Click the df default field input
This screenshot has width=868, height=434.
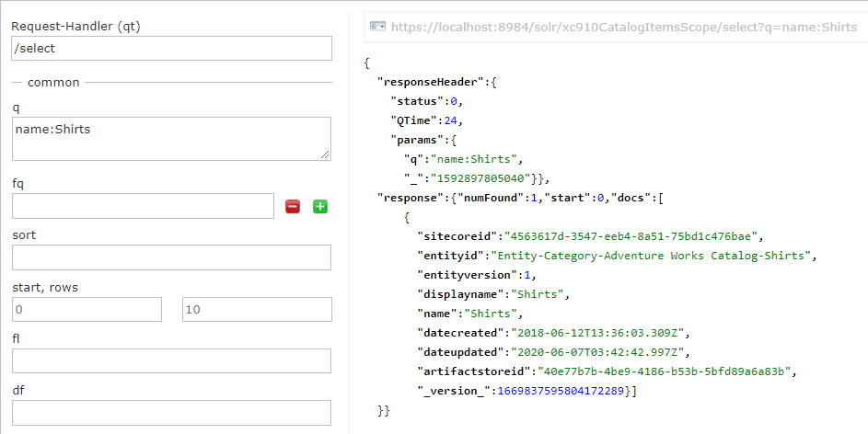(x=171, y=413)
